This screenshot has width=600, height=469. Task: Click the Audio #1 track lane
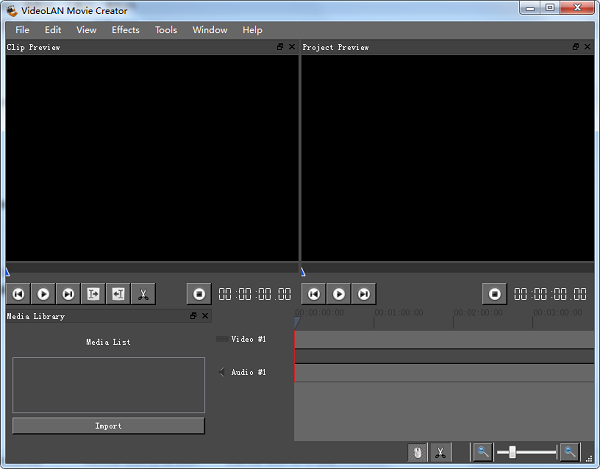444,373
